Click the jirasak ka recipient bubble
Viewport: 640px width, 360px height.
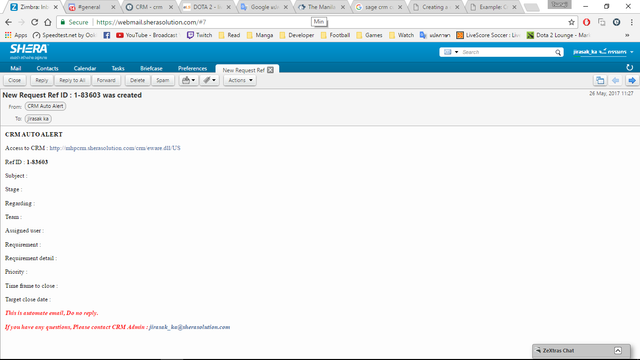(x=38, y=119)
